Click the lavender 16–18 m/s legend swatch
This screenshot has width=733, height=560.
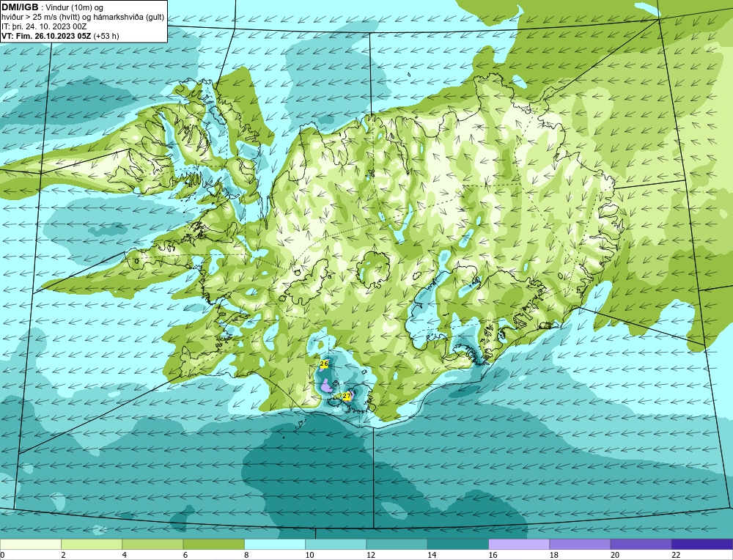click(519, 544)
